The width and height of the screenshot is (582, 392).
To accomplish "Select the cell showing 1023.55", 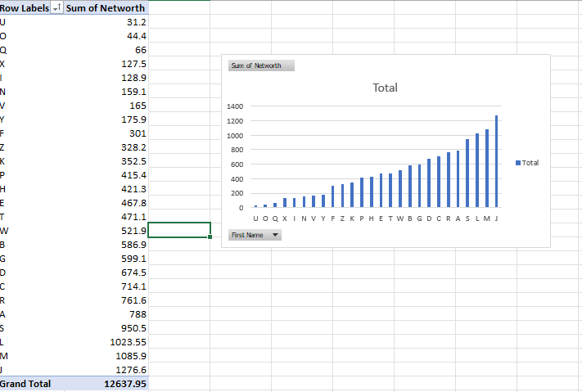I will pos(106,341).
